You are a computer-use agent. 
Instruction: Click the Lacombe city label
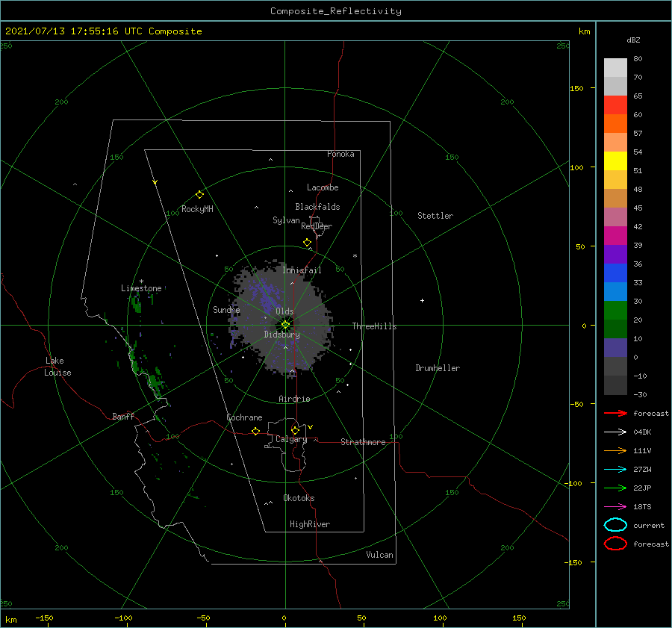(323, 187)
